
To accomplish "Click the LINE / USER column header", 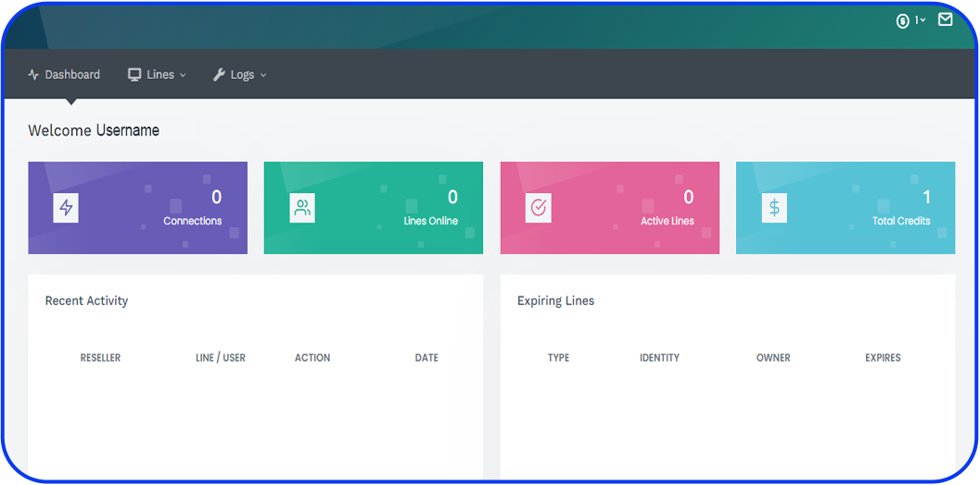I will pos(221,358).
